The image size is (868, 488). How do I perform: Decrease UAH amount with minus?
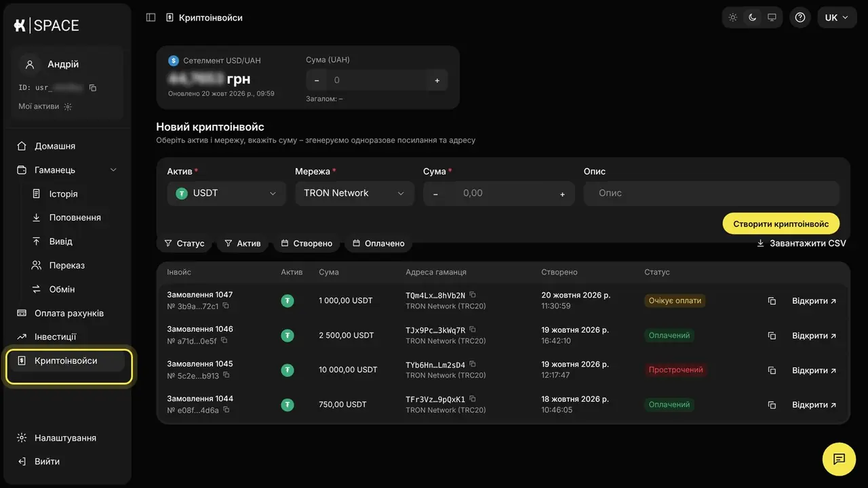pos(316,81)
